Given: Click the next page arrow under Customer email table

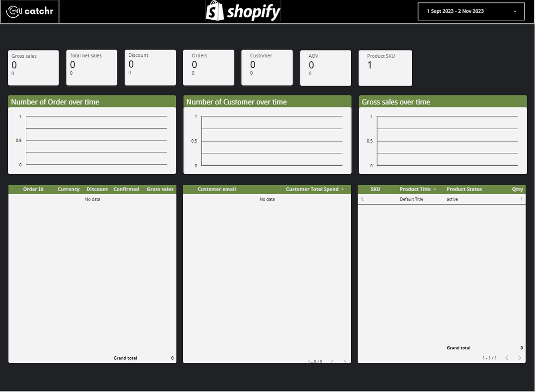Looking at the screenshot, I should point(345,362).
